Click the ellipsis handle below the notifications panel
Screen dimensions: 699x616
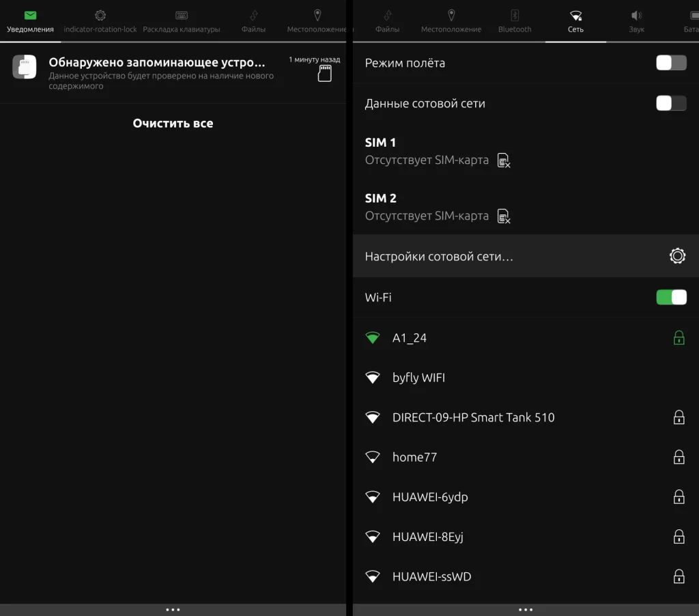click(173, 609)
